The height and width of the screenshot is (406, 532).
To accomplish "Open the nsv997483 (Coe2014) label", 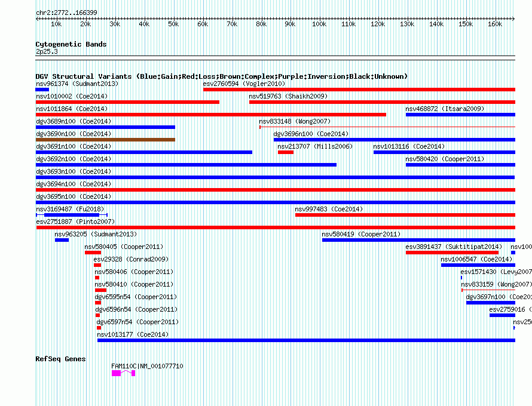I will (329, 209).
